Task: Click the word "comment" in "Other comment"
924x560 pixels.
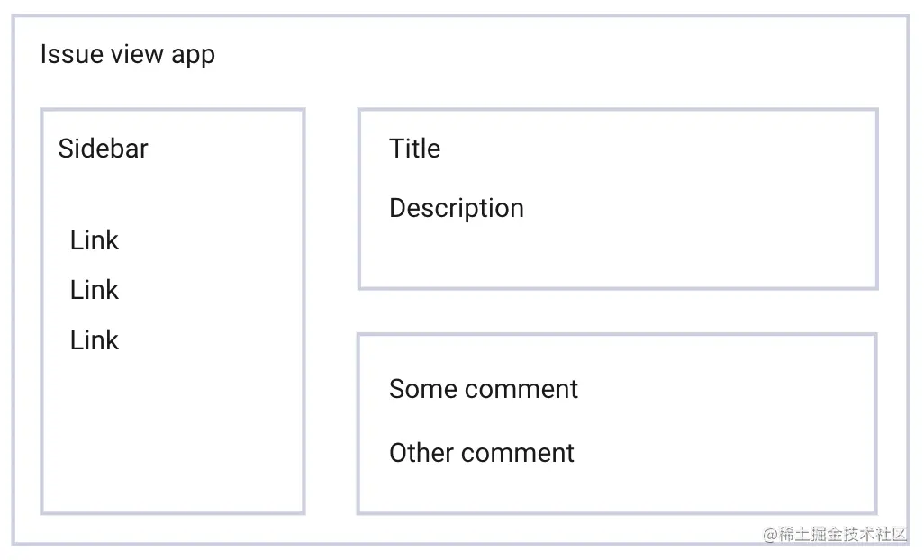Action: pos(518,453)
